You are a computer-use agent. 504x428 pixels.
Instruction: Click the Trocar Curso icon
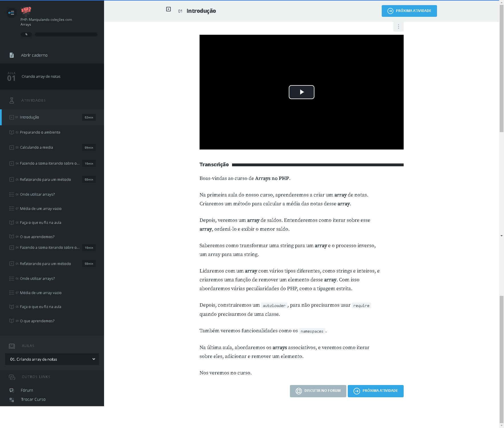[12, 400]
